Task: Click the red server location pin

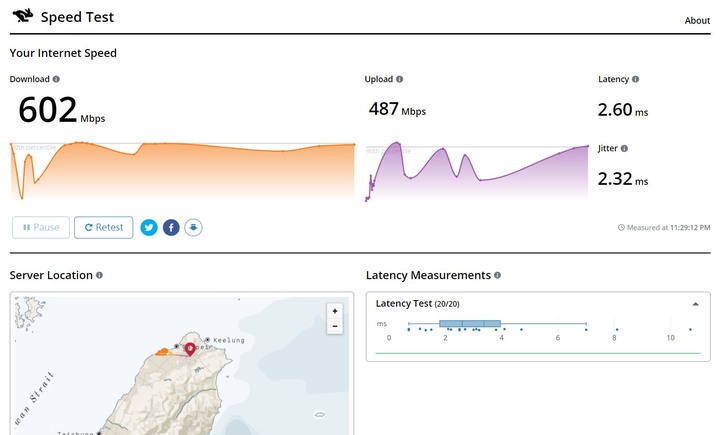Action: pyautogui.click(x=190, y=349)
